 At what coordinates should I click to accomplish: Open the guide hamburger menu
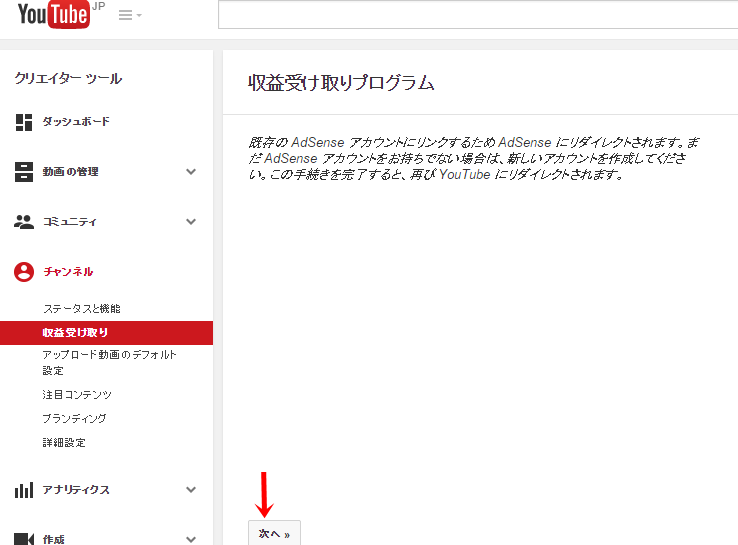130,16
